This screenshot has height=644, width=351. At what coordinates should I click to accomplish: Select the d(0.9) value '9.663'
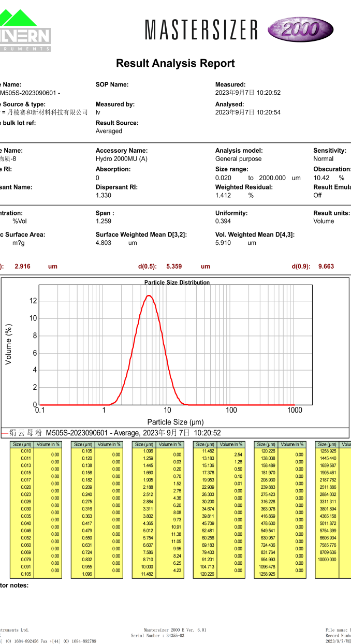(326, 267)
